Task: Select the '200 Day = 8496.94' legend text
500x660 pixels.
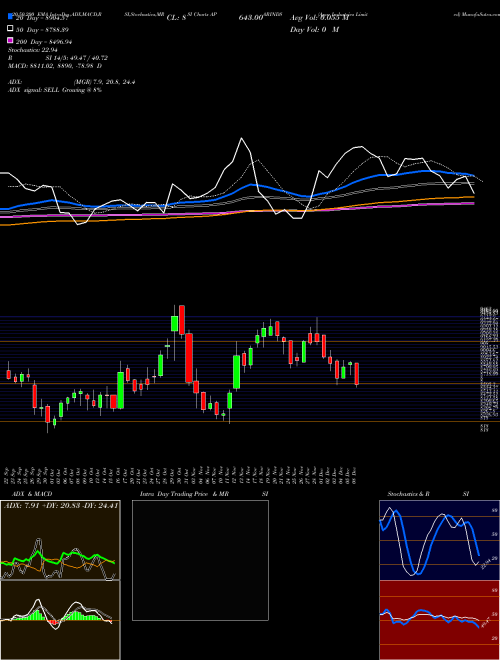Action: click(44, 42)
